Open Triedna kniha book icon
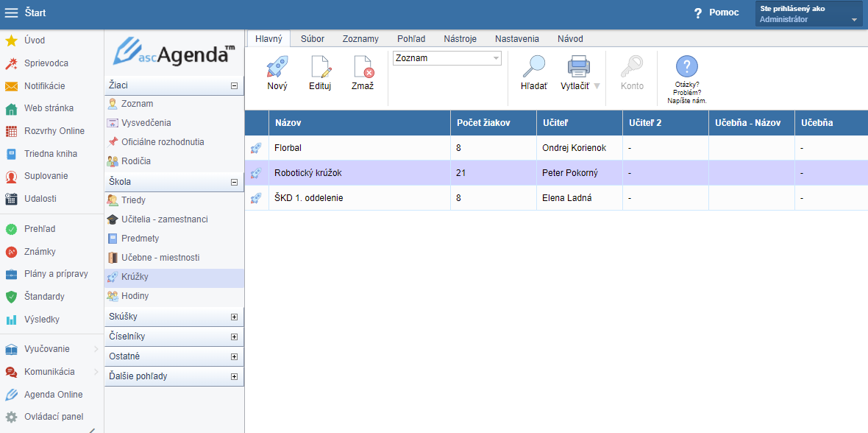868x433 pixels. tap(11, 154)
